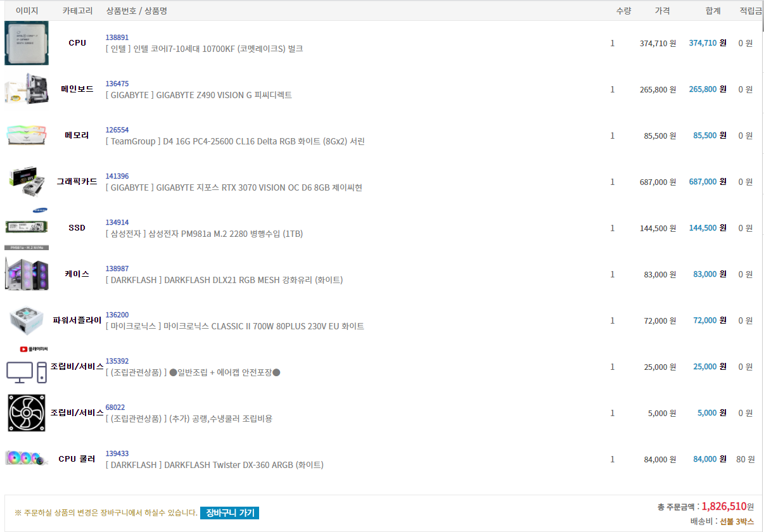The width and height of the screenshot is (764, 532).
Task: Click the 선불 3박스 shipping fee text
Action: pyautogui.click(x=737, y=522)
